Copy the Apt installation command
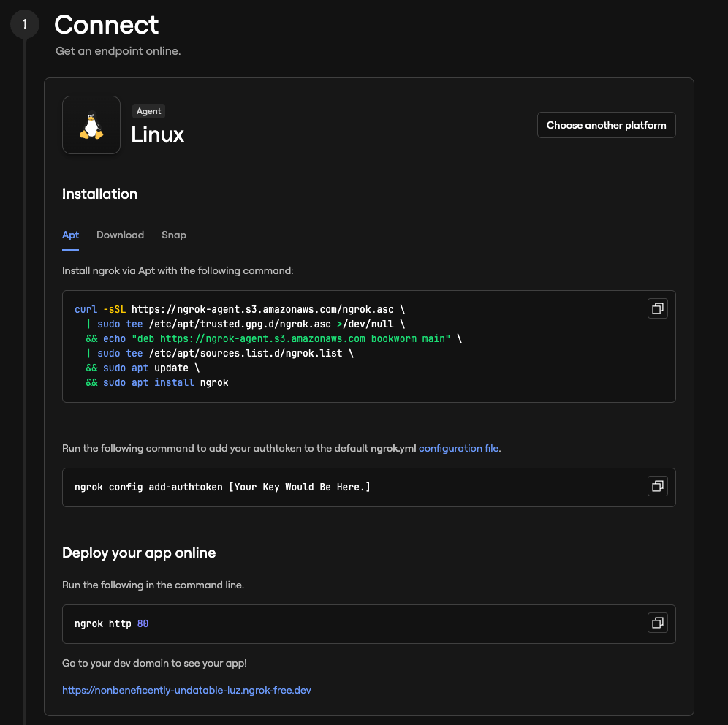This screenshot has height=725, width=728. [657, 308]
